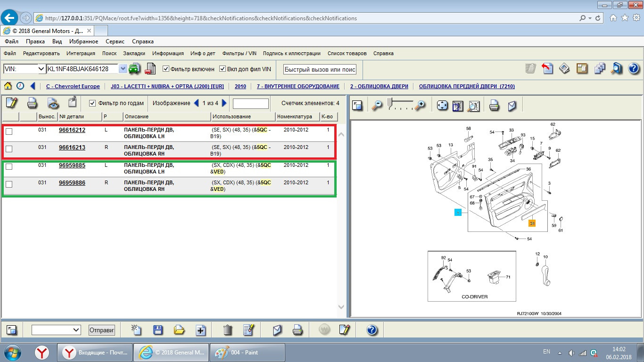Image resolution: width=644 pixels, height=362 pixels.
Task: Click the EN language indicator in tray
Action: [547, 352]
